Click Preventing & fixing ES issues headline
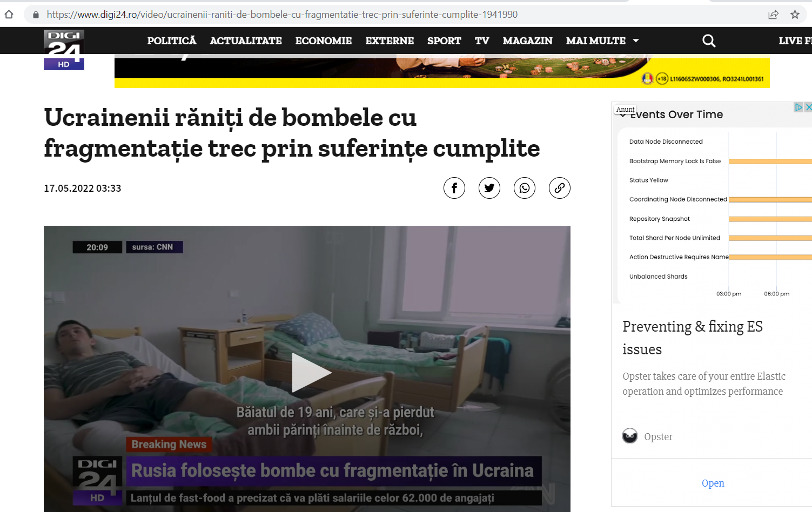Image resolution: width=812 pixels, height=512 pixels. click(693, 338)
